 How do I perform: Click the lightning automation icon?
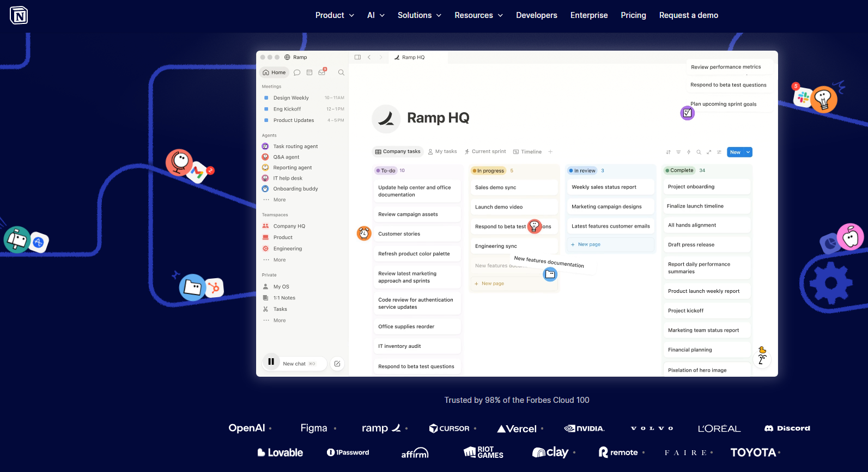pos(689,152)
